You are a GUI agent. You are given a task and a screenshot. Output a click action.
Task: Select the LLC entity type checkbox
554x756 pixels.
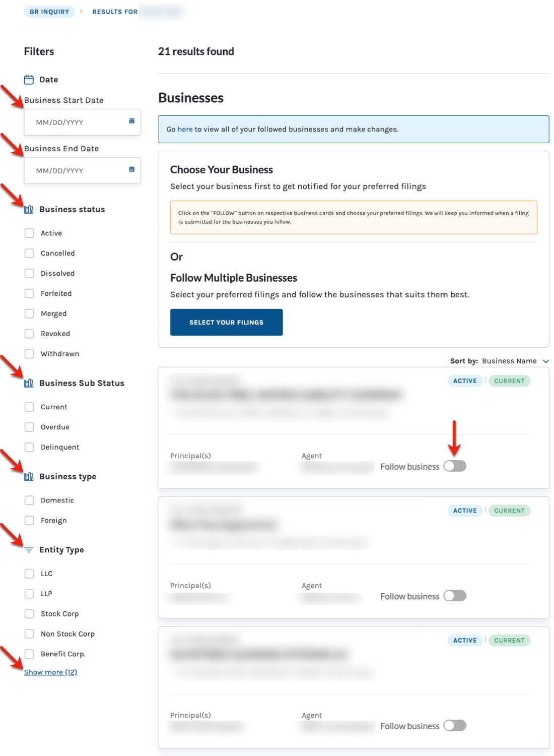pyautogui.click(x=30, y=574)
